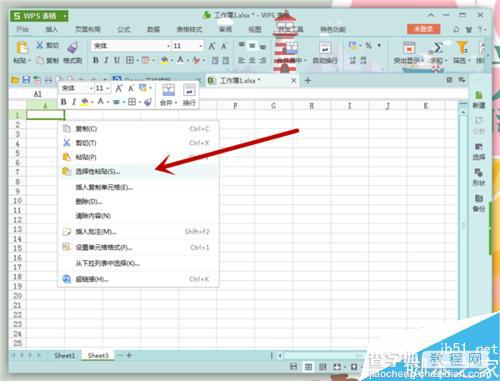Click the 筛选 funnel filter icon
This screenshot has width=500, height=381.
pos(462,48)
